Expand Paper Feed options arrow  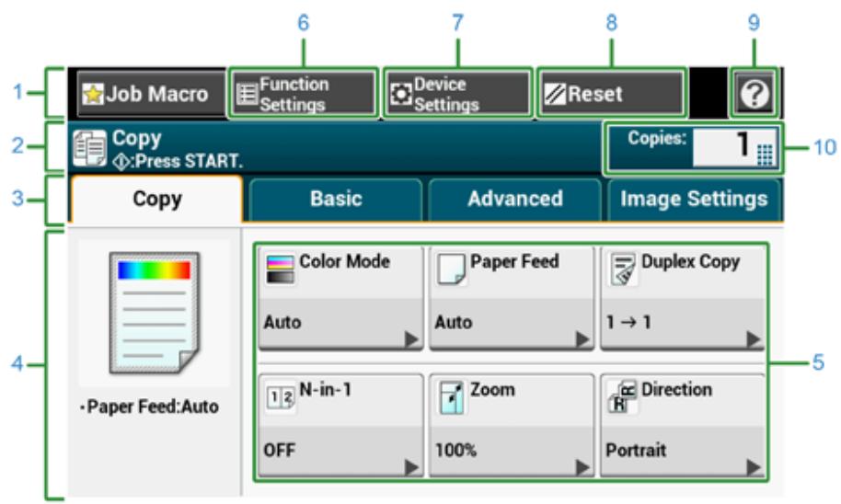point(582,338)
